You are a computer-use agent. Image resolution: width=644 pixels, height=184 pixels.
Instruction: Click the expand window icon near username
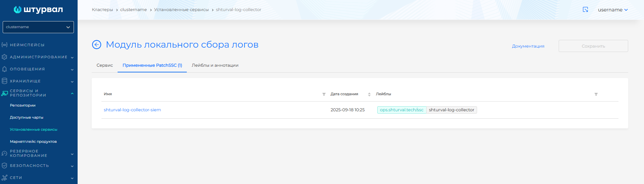585,10
